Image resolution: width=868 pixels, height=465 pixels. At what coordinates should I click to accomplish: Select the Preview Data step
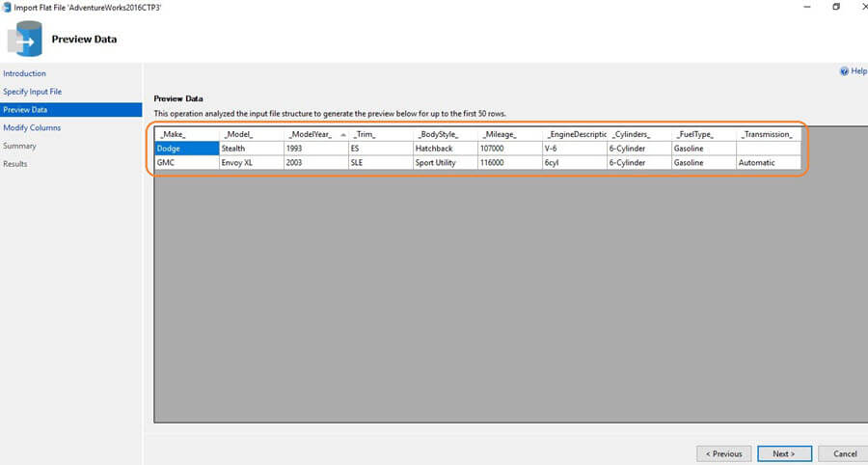(70, 110)
